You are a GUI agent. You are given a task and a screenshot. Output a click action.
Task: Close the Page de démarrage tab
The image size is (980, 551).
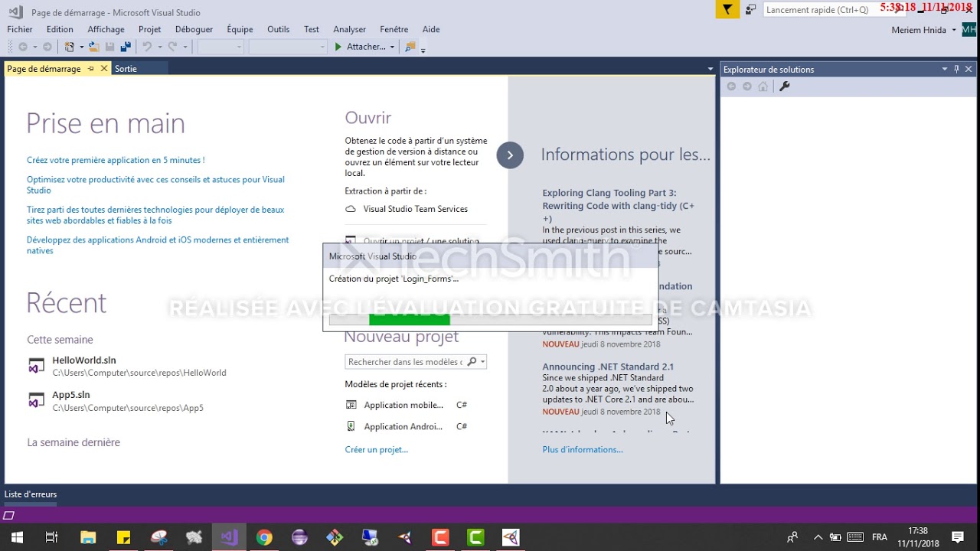pyautogui.click(x=104, y=69)
